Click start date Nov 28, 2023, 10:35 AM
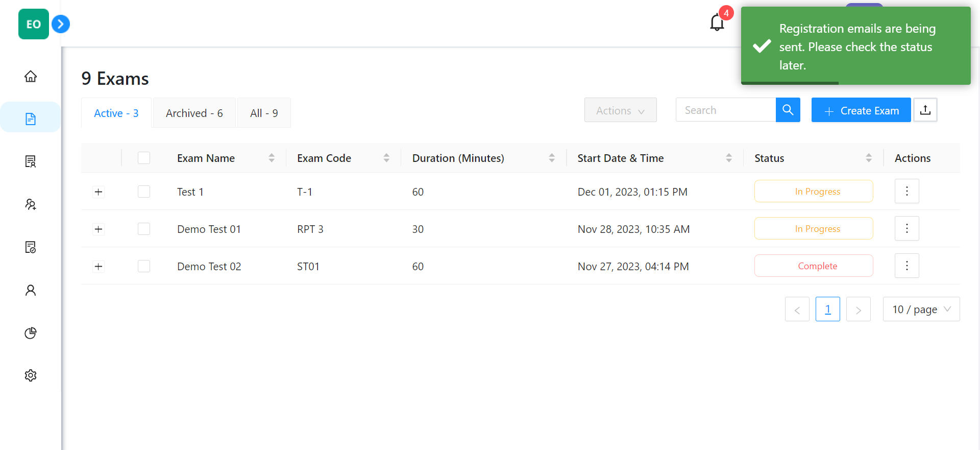The width and height of the screenshot is (980, 450). pos(633,229)
